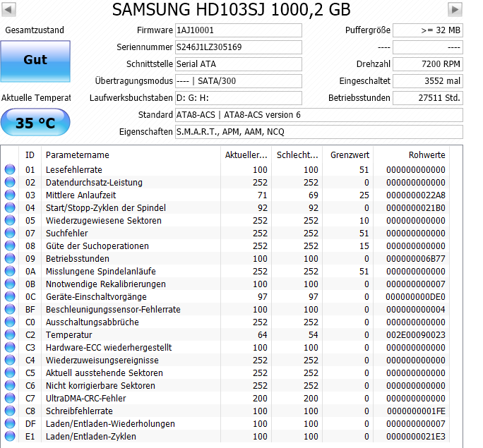
Task: Select raw value 0000000001FE
Action: coord(416,411)
